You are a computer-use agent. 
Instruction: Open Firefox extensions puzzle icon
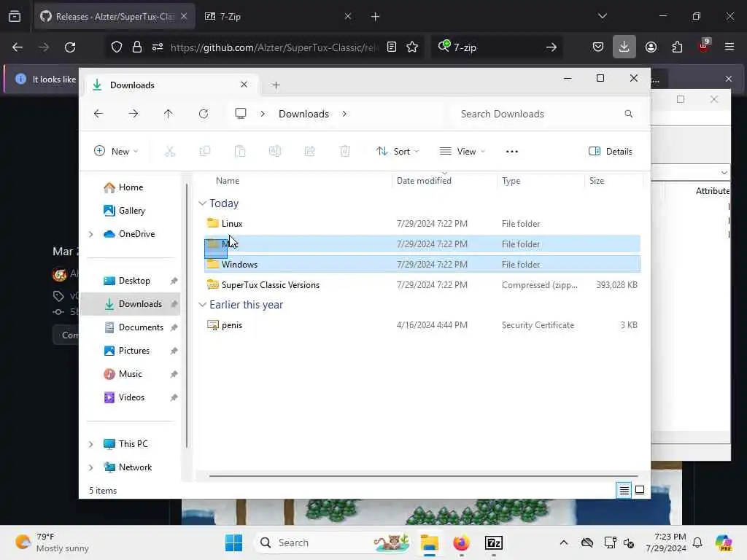(x=677, y=47)
